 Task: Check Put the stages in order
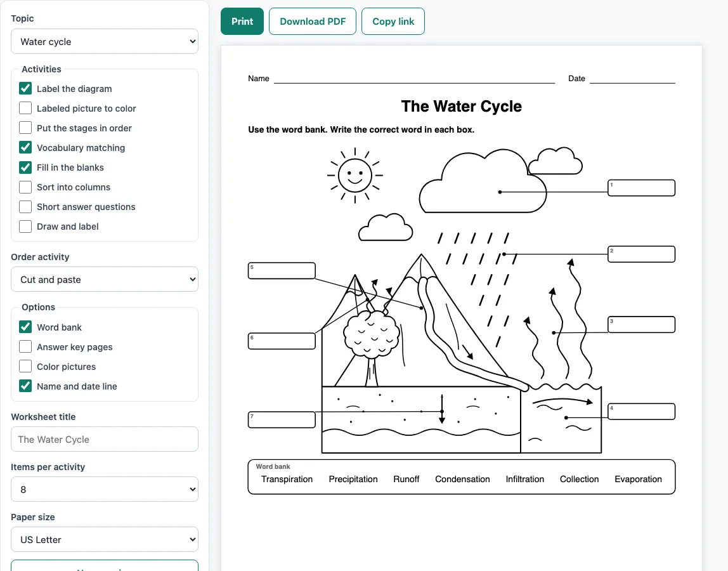[25, 128]
